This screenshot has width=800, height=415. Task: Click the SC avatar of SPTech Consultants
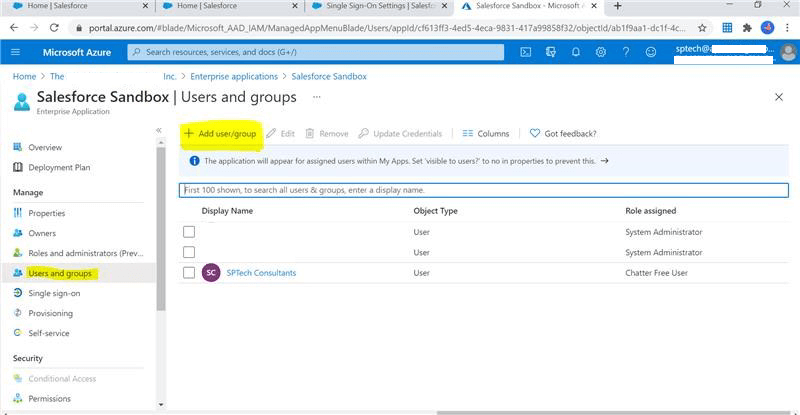point(211,273)
